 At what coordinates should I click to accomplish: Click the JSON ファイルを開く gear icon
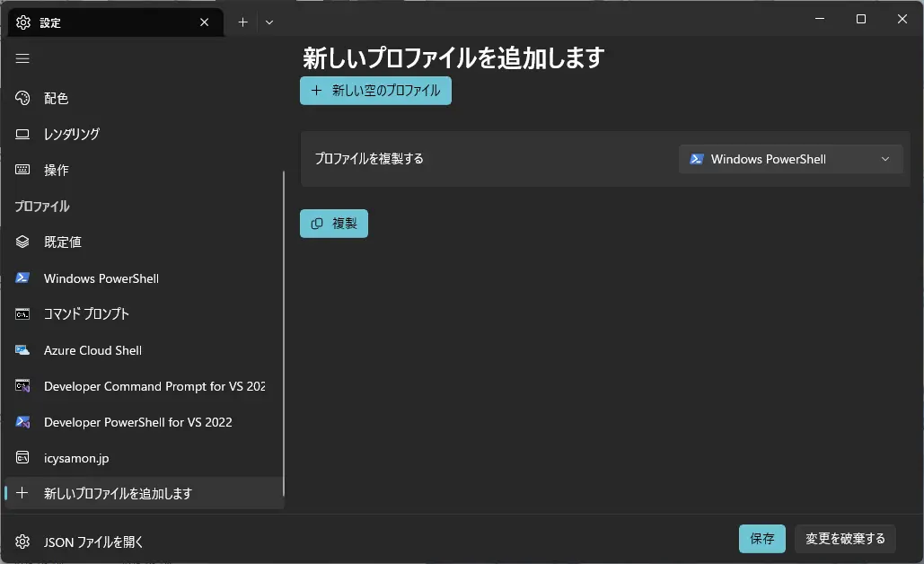pyautogui.click(x=22, y=542)
